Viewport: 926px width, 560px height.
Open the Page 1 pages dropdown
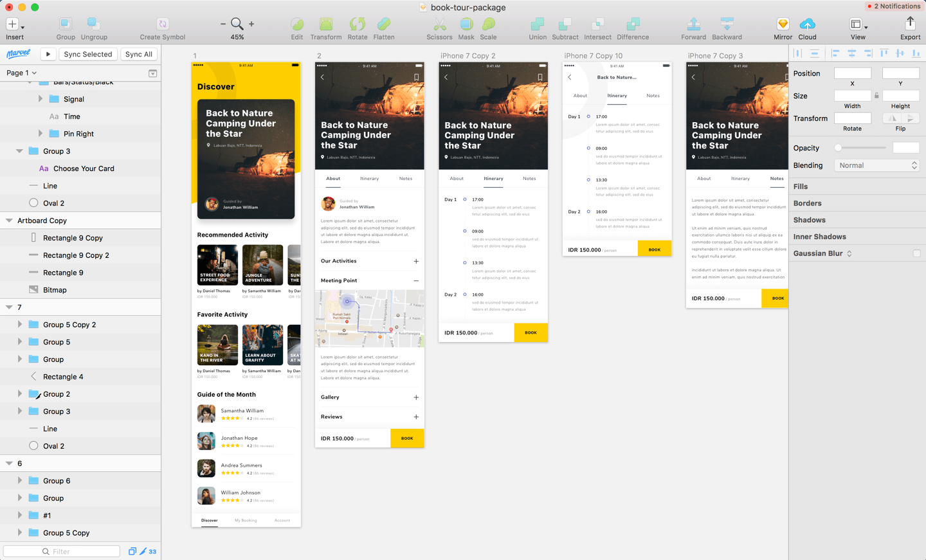[x=22, y=73]
